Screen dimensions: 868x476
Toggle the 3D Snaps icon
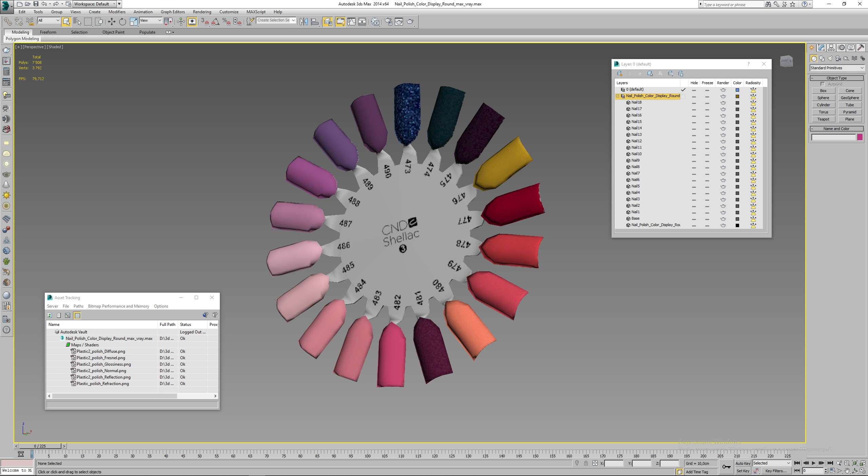(x=205, y=22)
